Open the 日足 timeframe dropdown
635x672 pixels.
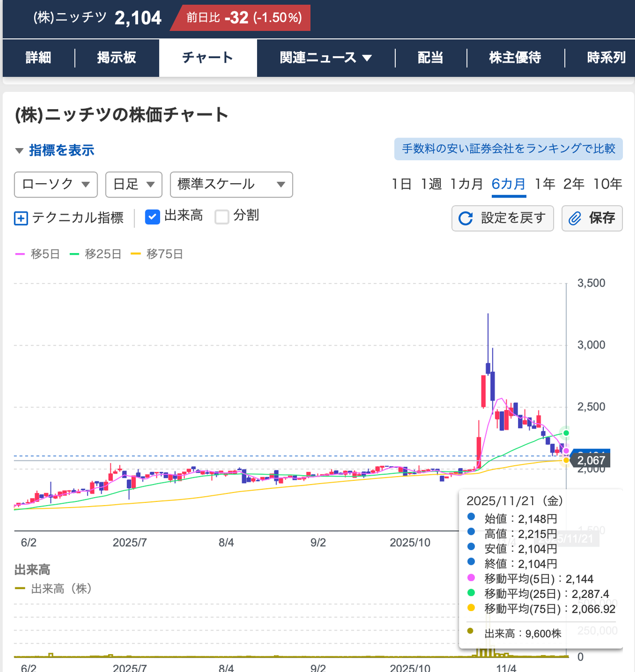tap(133, 184)
